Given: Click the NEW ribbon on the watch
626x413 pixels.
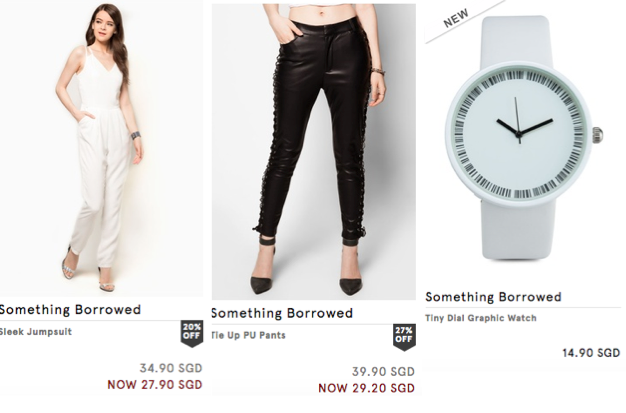Looking at the screenshot, I should pyautogui.click(x=456, y=18).
